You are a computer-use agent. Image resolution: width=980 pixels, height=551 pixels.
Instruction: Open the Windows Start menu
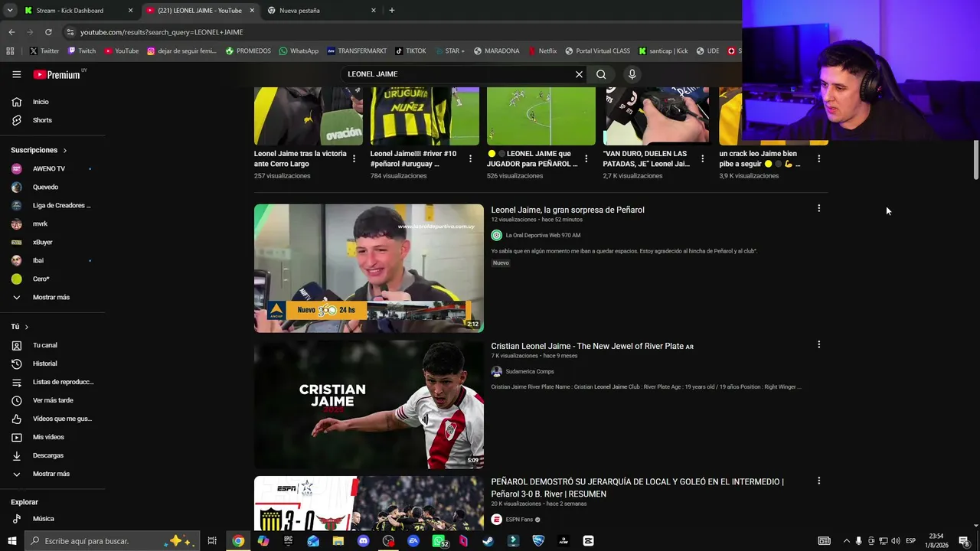pyautogui.click(x=11, y=541)
